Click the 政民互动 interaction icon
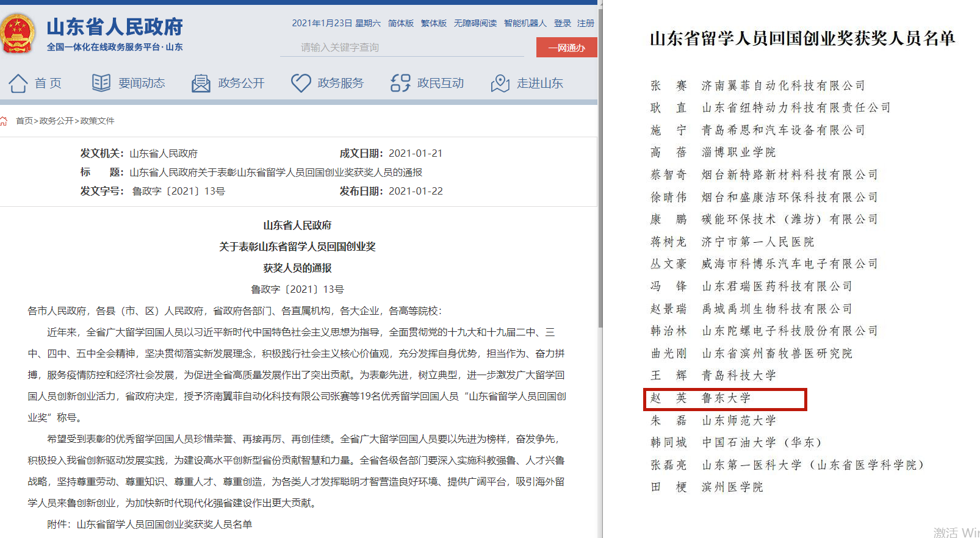The image size is (980, 538). 400,83
